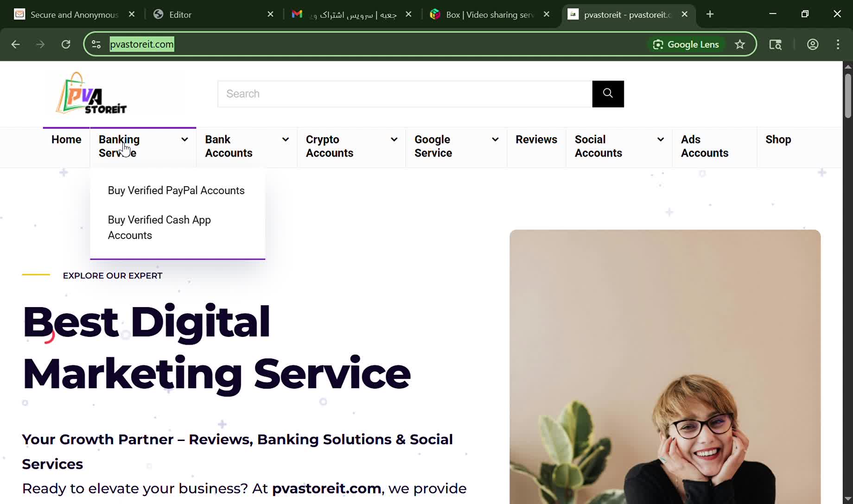Open the Shop menu item
The height and width of the screenshot is (504, 853).
(x=778, y=139)
